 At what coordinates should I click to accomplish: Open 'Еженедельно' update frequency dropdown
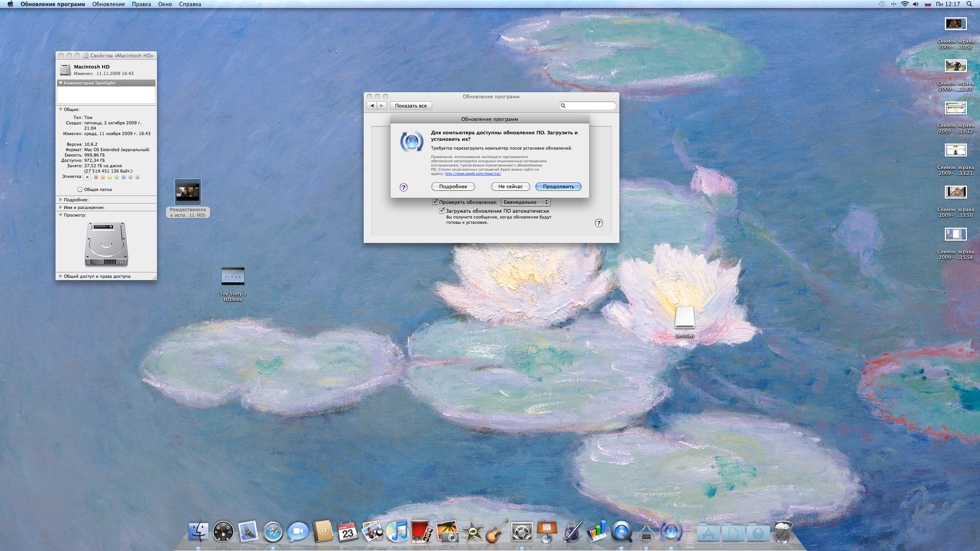tap(526, 202)
